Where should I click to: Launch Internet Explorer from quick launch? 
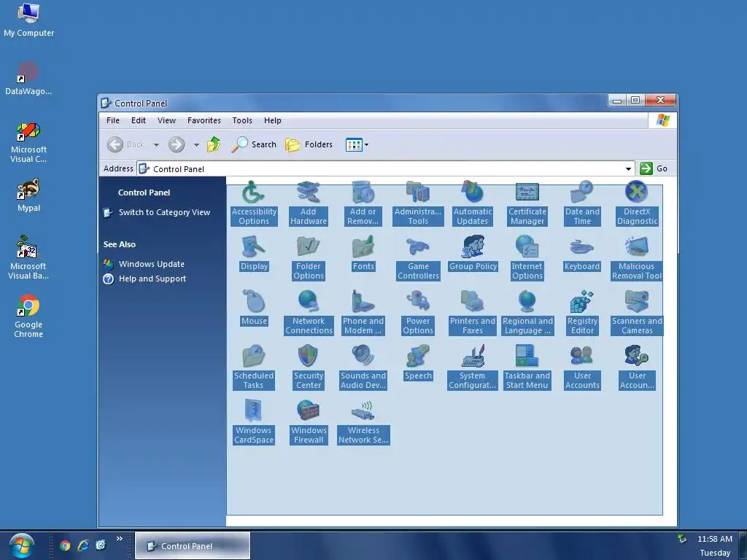pos(83,545)
